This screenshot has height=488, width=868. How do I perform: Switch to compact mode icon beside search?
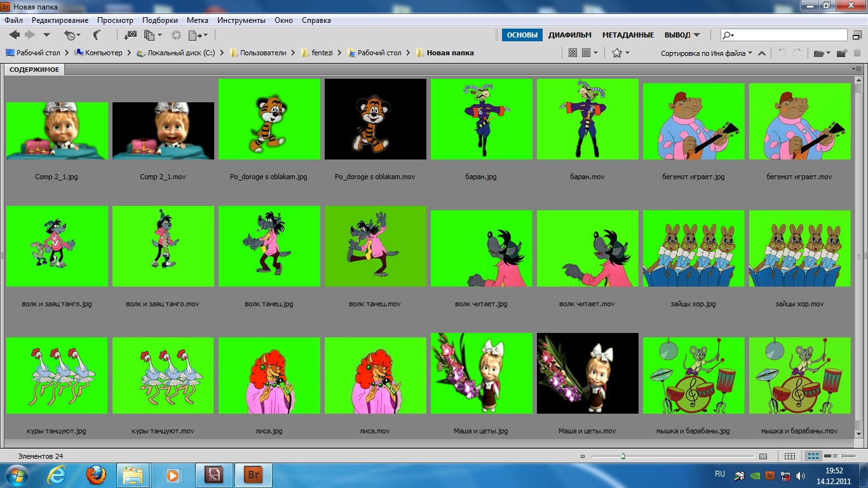click(858, 35)
